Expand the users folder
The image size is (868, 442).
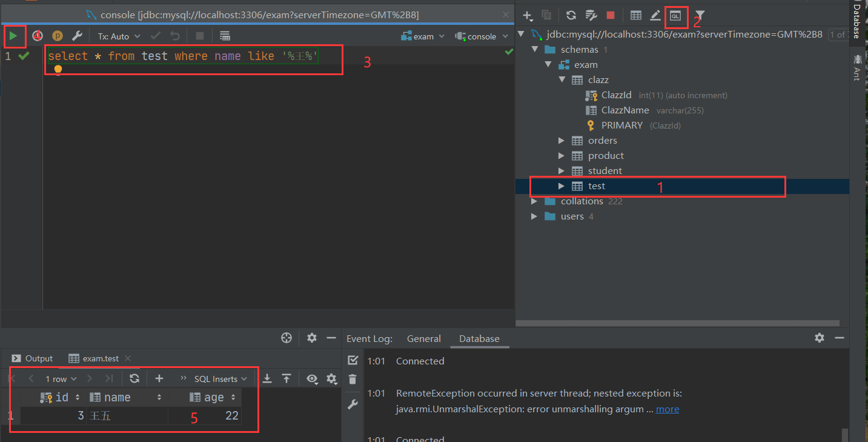point(534,216)
